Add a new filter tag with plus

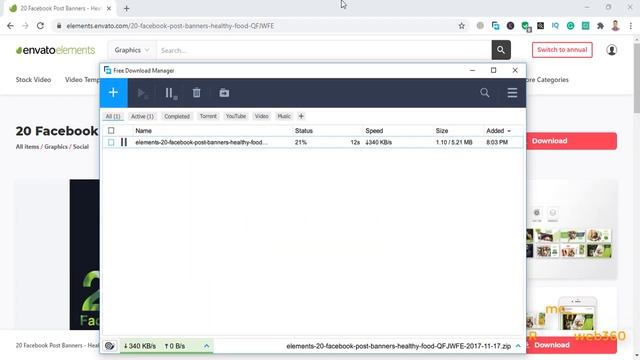301,116
